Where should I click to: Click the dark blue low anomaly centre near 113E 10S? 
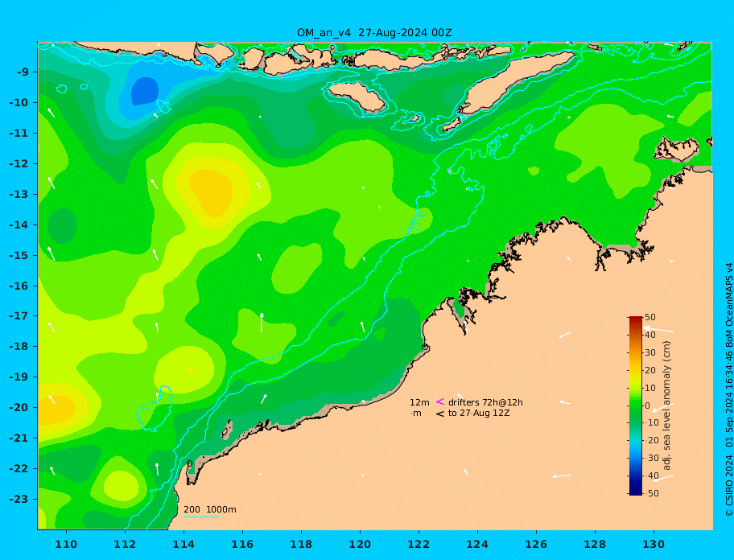pyautogui.click(x=145, y=91)
